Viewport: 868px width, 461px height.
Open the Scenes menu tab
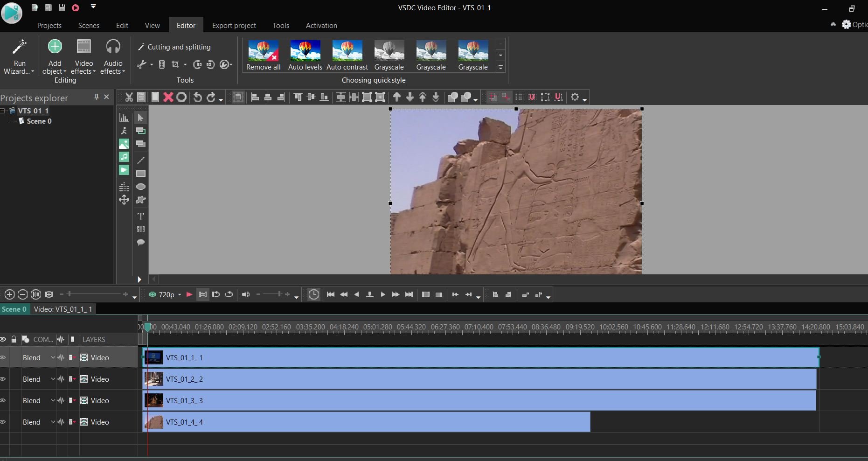coord(89,25)
